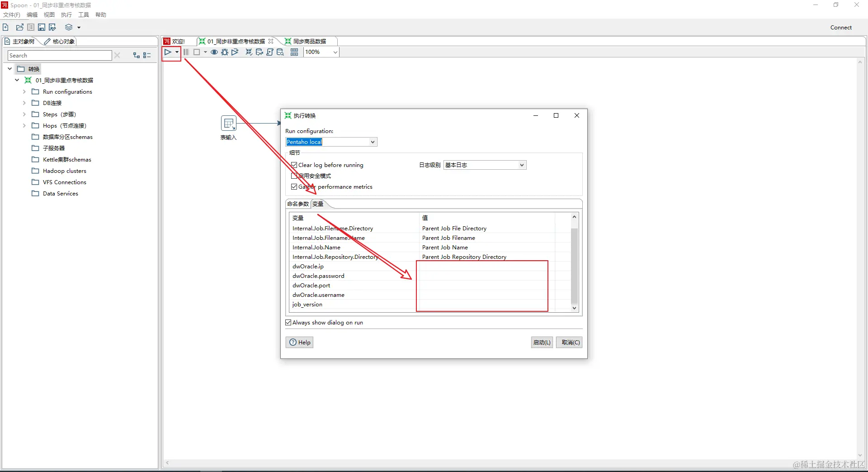Image resolution: width=868 pixels, height=472 pixels.
Task: Click the collapse all tree icon
Action: [147, 55]
